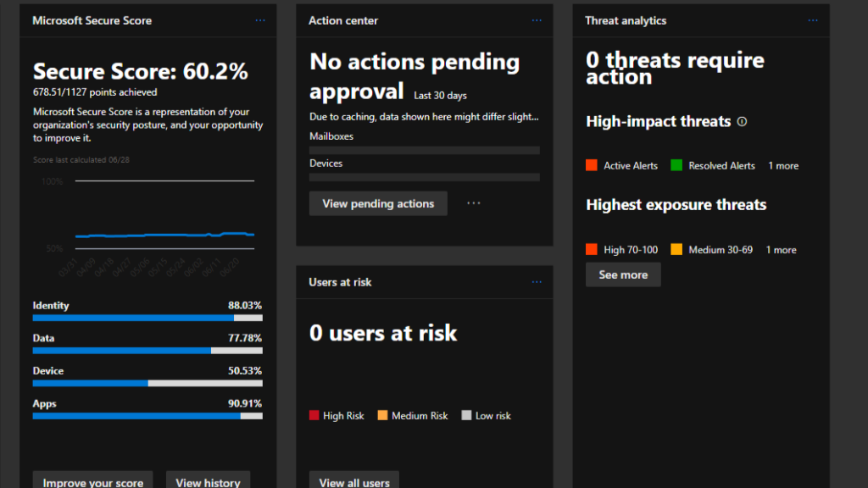Click the Device 50.53% value

[x=245, y=371]
